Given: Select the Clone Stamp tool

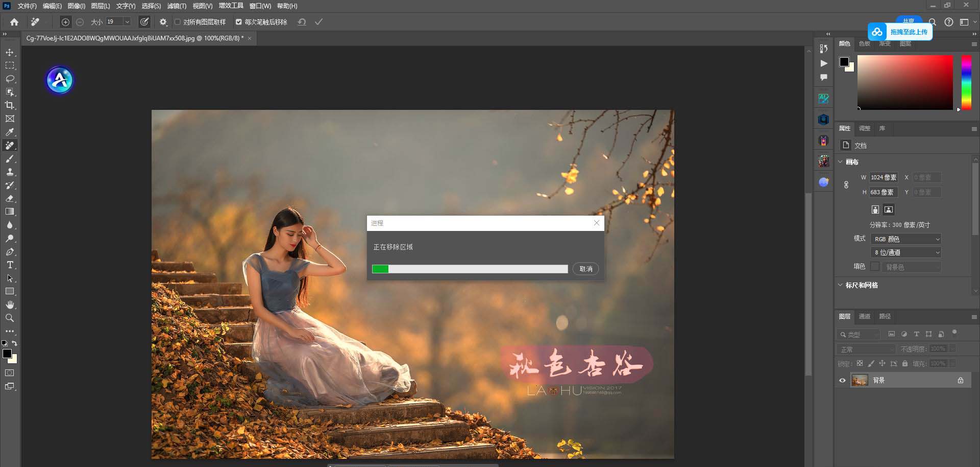Looking at the screenshot, I should tap(10, 172).
